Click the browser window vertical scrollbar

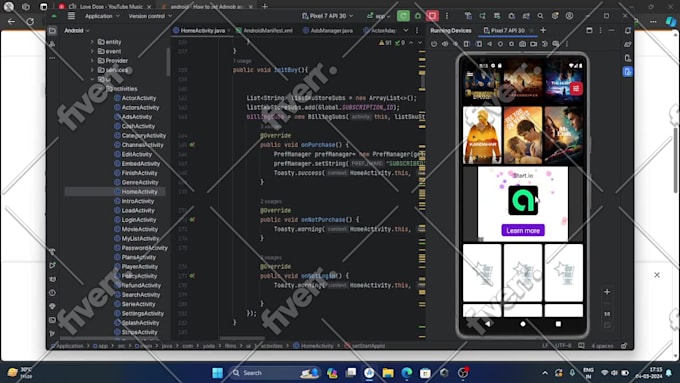[x=676, y=160]
